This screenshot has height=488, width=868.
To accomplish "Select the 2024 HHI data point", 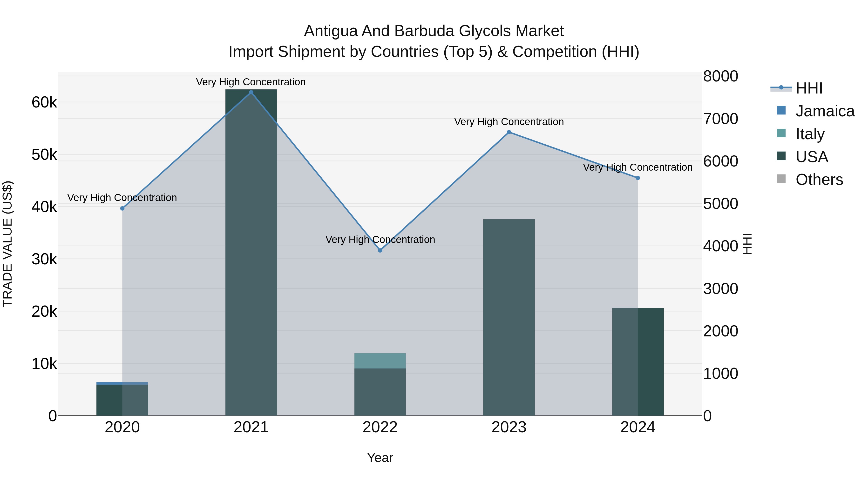I will (638, 178).
